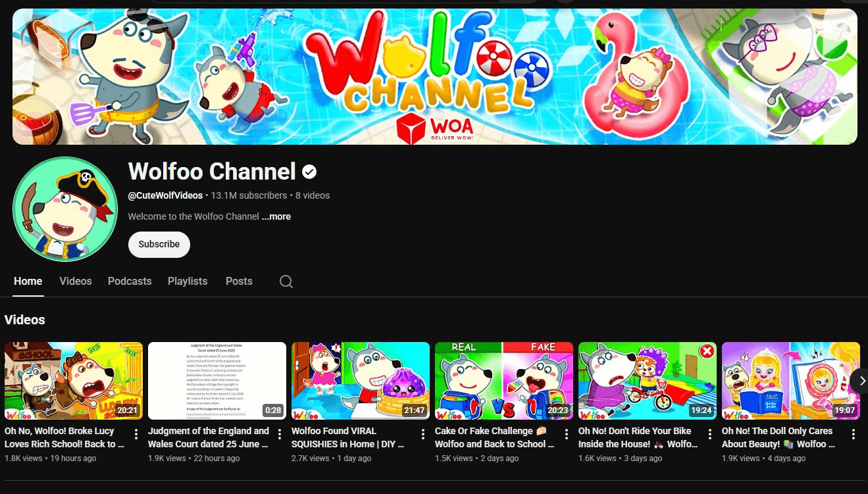Click the 8 videos count text
The width and height of the screenshot is (868, 494).
tap(313, 195)
